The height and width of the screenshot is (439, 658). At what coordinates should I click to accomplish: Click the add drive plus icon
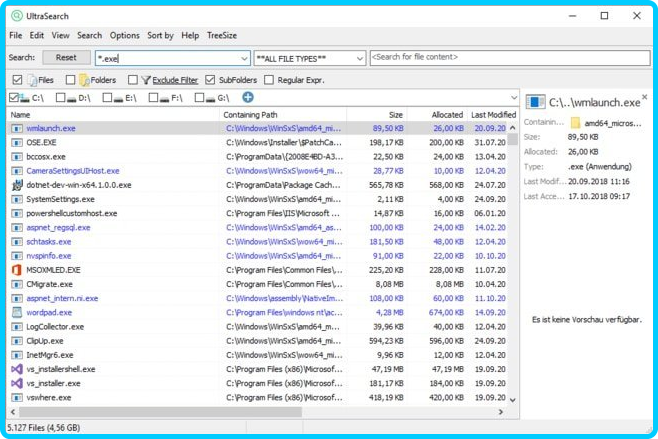click(x=248, y=97)
